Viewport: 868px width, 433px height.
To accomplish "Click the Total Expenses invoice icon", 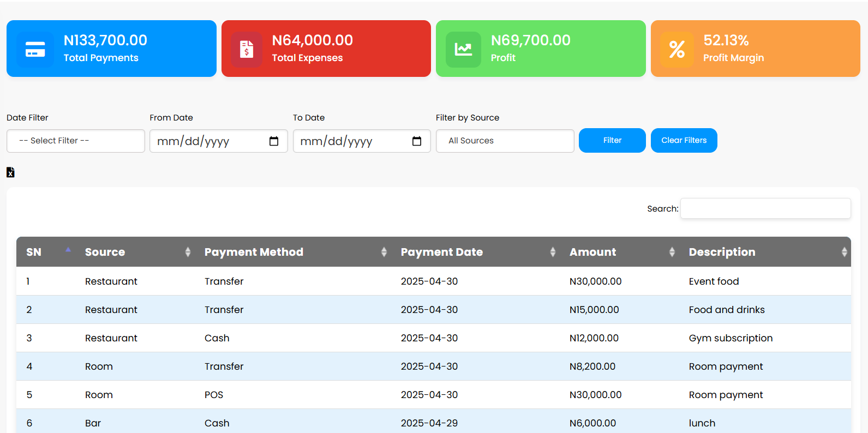I will 247,50.
